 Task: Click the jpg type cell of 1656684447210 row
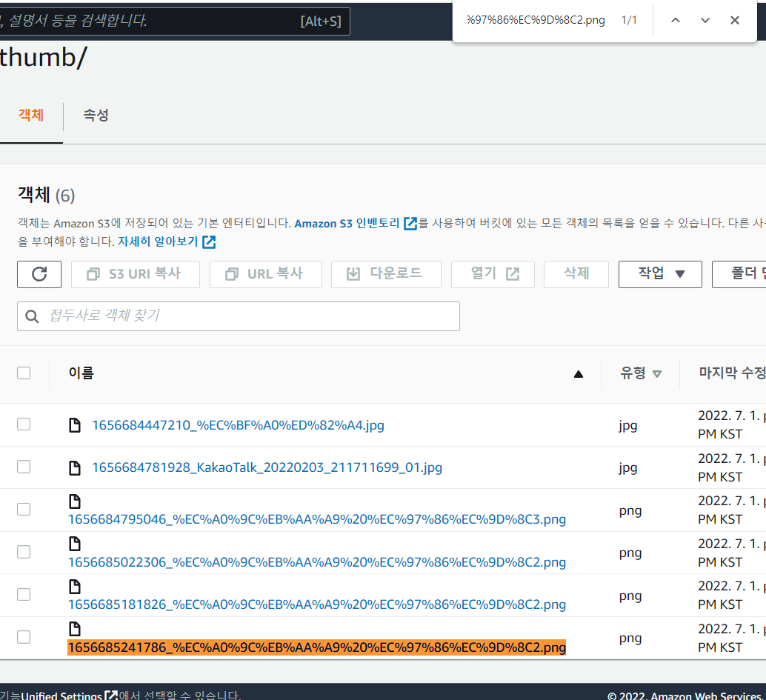[627, 425]
